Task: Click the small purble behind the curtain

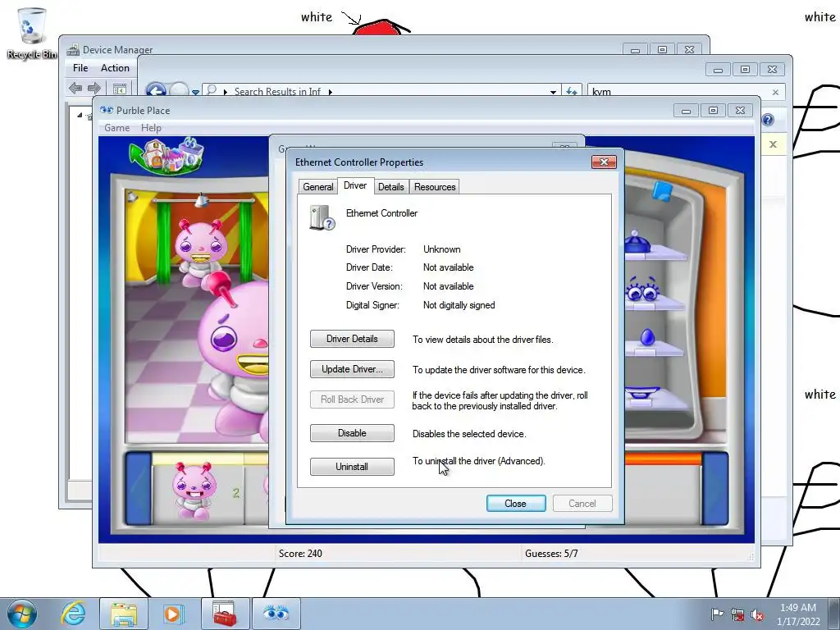Action: point(201,252)
